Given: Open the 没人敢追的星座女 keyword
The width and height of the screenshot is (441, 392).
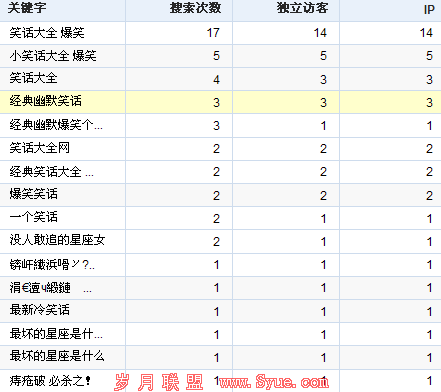Looking at the screenshot, I should (x=57, y=240).
